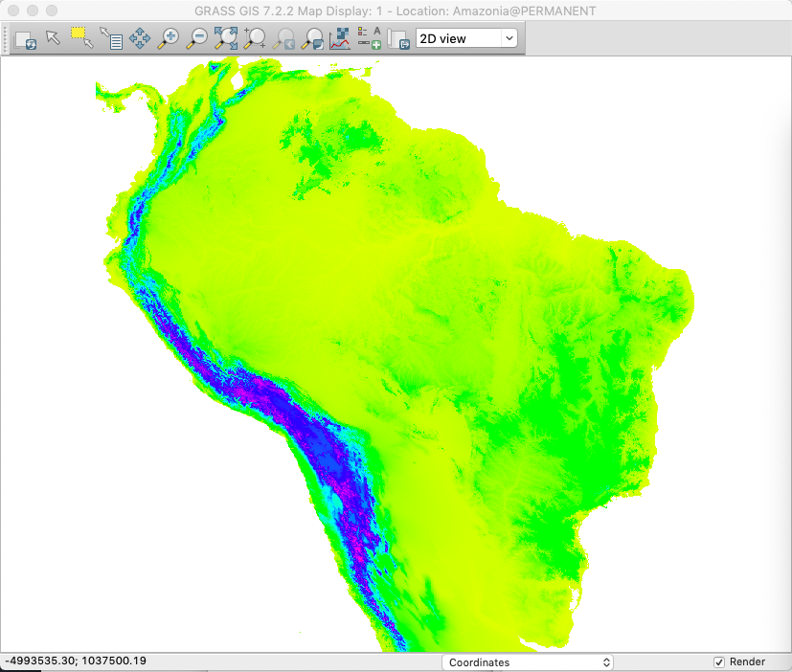Activate the Pointer tool
The height and width of the screenshot is (672, 792).
pos(52,38)
